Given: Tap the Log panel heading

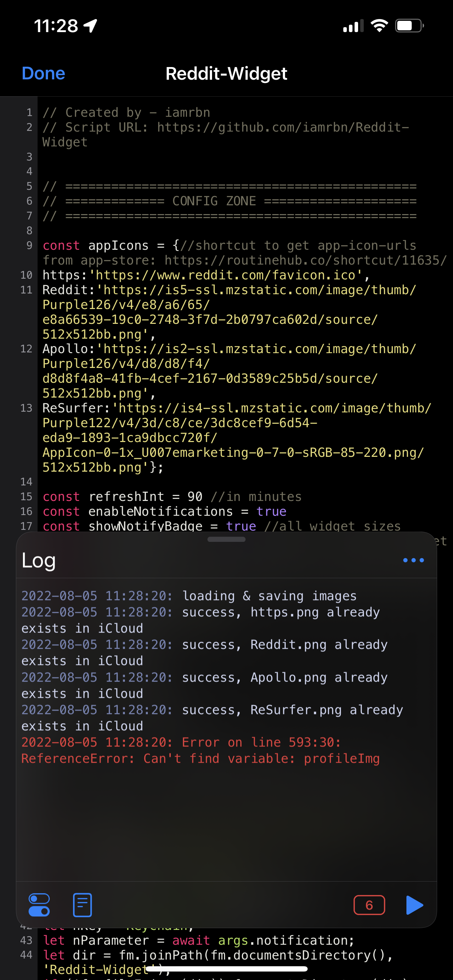Looking at the screenshot, I should 39,561.
